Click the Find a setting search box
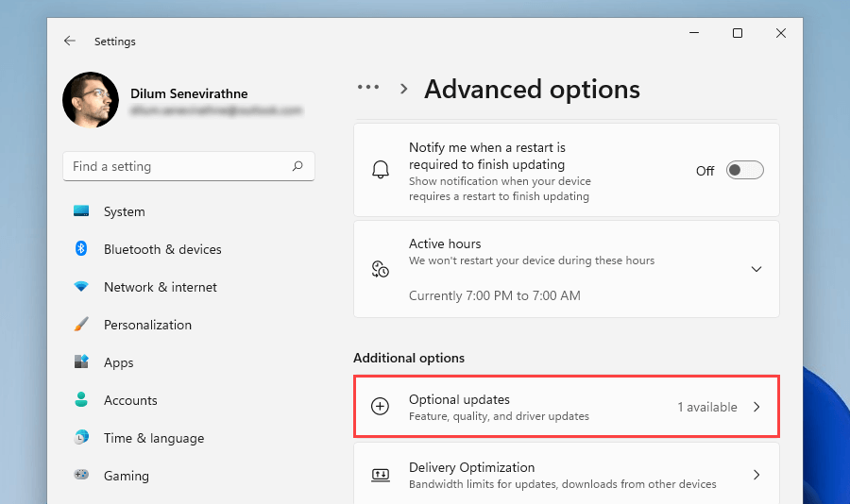This screenshot has width=850, height=504. (x=179, y=166)
